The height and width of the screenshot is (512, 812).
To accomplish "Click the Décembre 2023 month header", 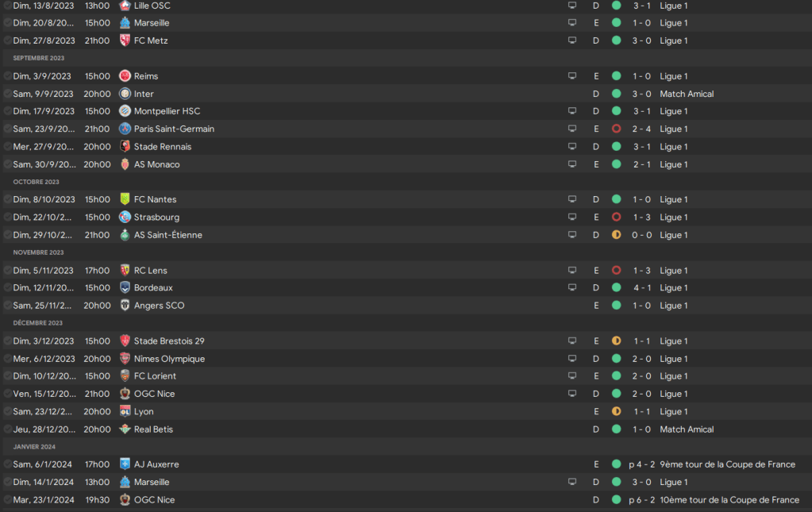I will click(x=38, y=323).
